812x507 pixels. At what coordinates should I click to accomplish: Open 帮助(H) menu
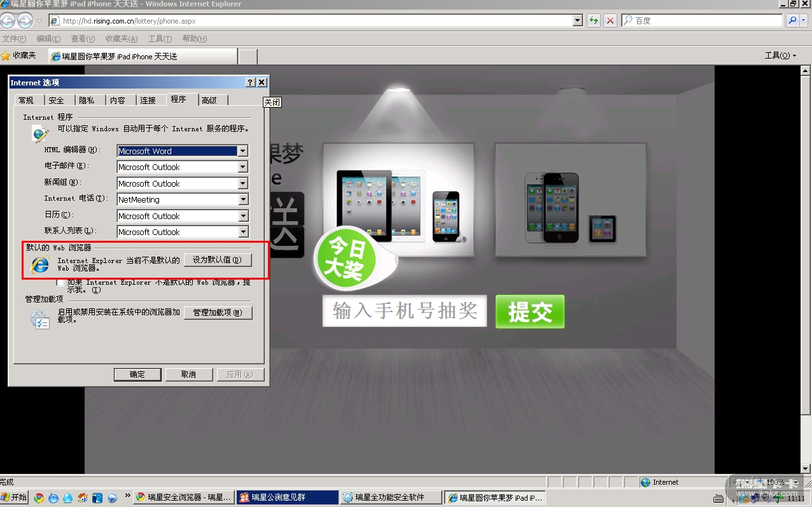(x=195, y=39)
